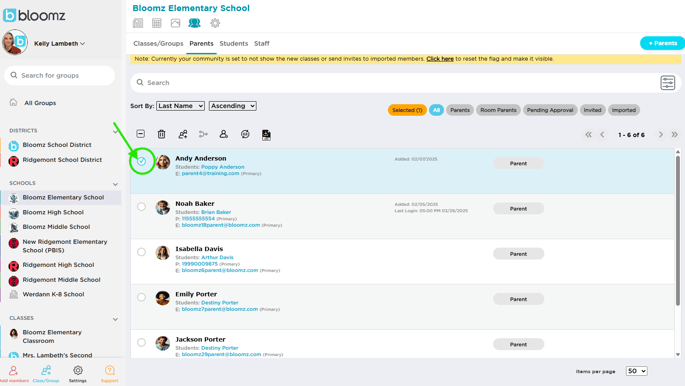Click the add-to-group people icon
685x386 pixels.
(x=183, y=134)
